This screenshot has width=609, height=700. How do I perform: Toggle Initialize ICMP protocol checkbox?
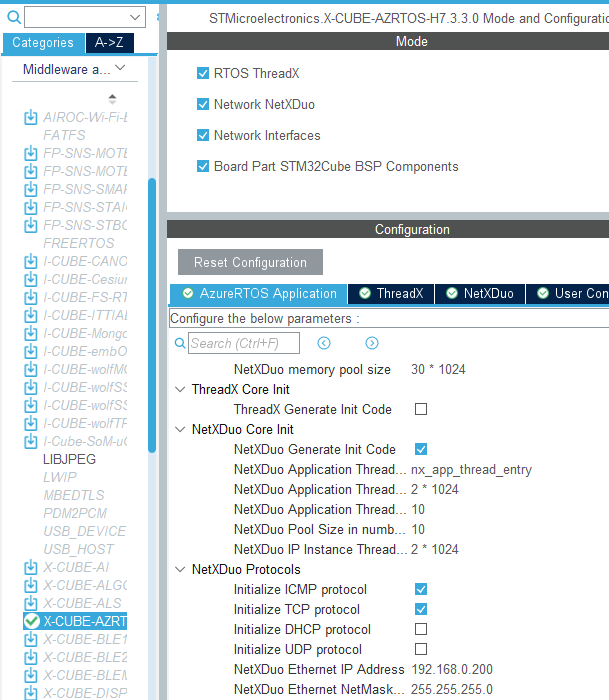click(x=421, y=589)
